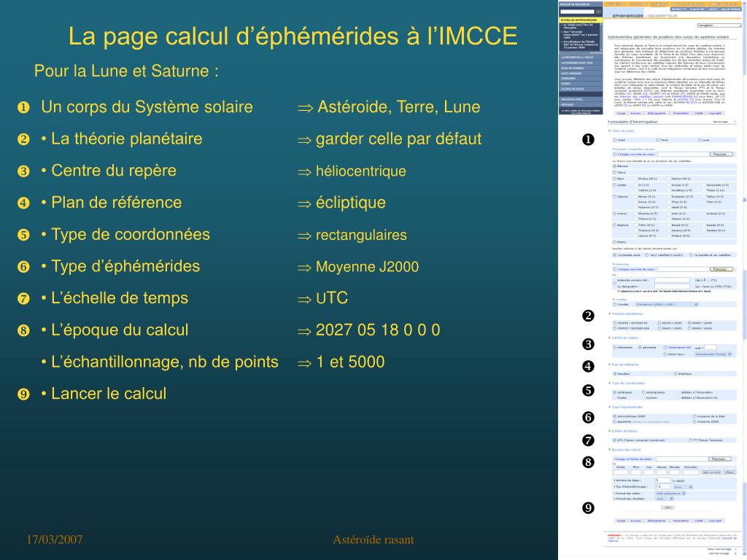Screen dimensions: 747x560
Task: Choose the héliocentre radio option
Action: pyautogui.click(x=614, y=348)
